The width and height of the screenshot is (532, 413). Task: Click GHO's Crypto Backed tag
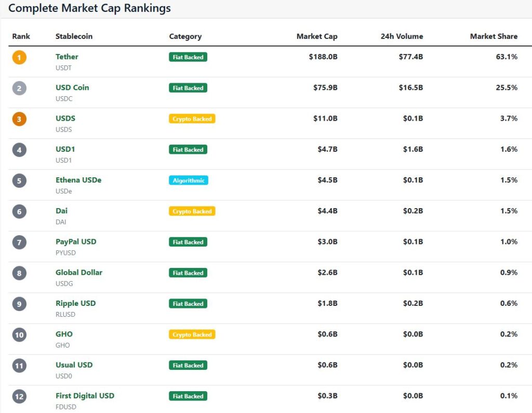pos(192,334)
